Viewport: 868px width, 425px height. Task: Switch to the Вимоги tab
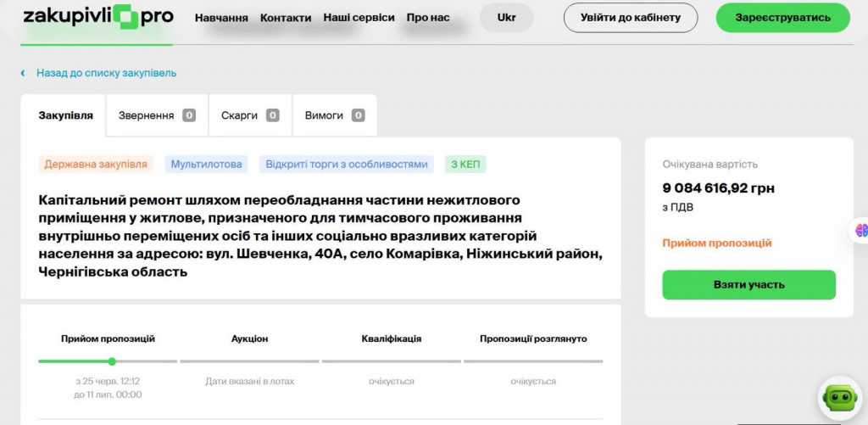(x=334, y=116)
